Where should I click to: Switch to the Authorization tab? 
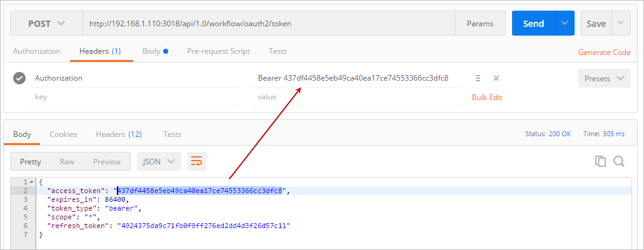click(x=37, y=51)
